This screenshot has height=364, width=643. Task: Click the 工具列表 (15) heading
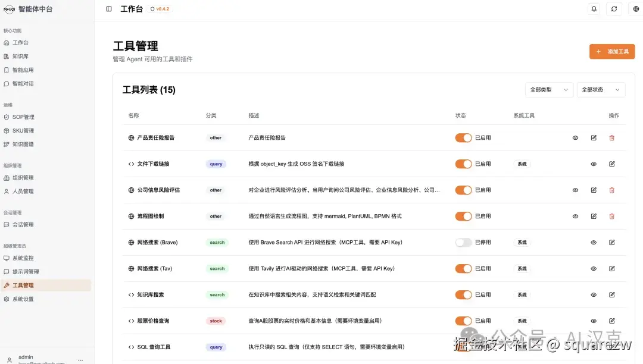[149, 90]
